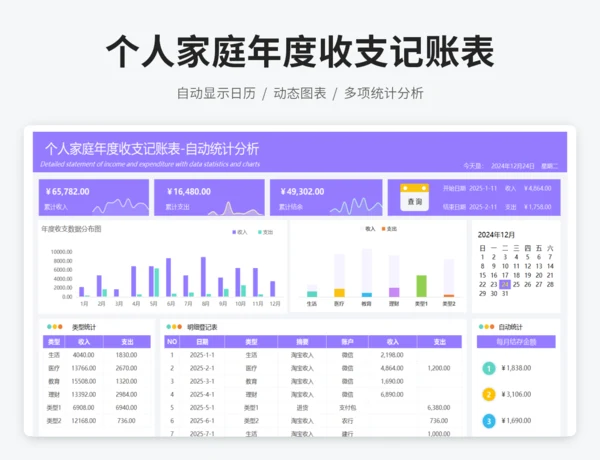Image resolution: width=600 pixels, height=460 pixels.
Task: Click the 1,200.00 expense cell in row 2
Action: [439, 368]
